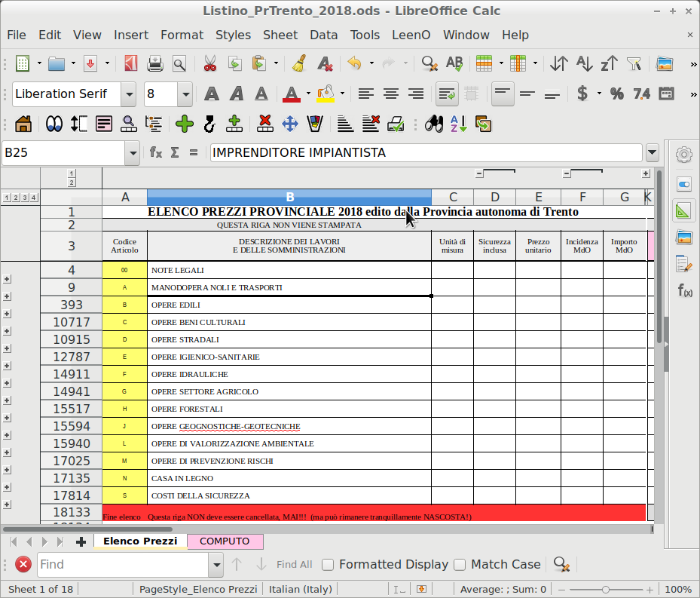Open the File menu

pyautogui.click(x=17, y=35)
